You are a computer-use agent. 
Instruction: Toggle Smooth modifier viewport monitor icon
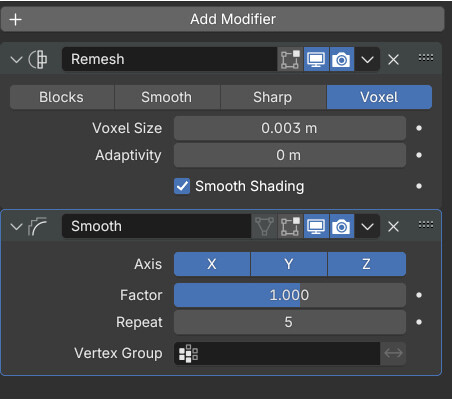tap(316, 226)
